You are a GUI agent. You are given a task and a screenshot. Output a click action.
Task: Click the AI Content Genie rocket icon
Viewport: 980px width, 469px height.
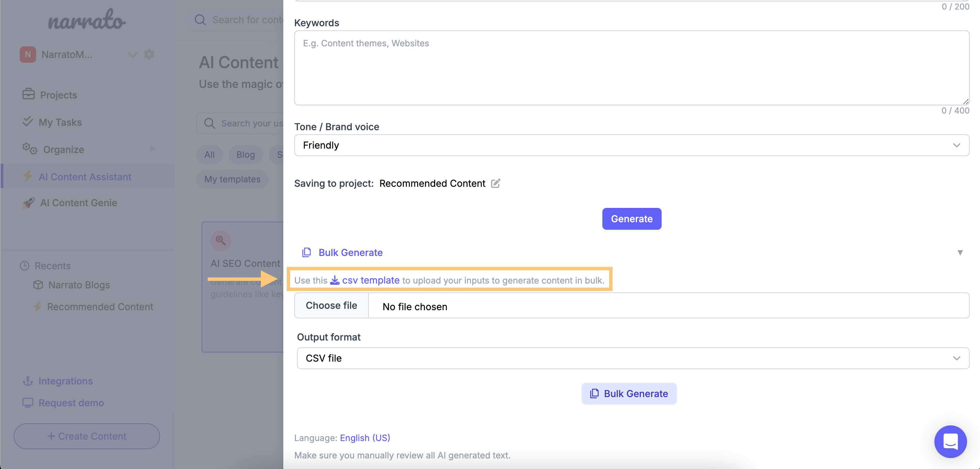(x=29, y=202)
